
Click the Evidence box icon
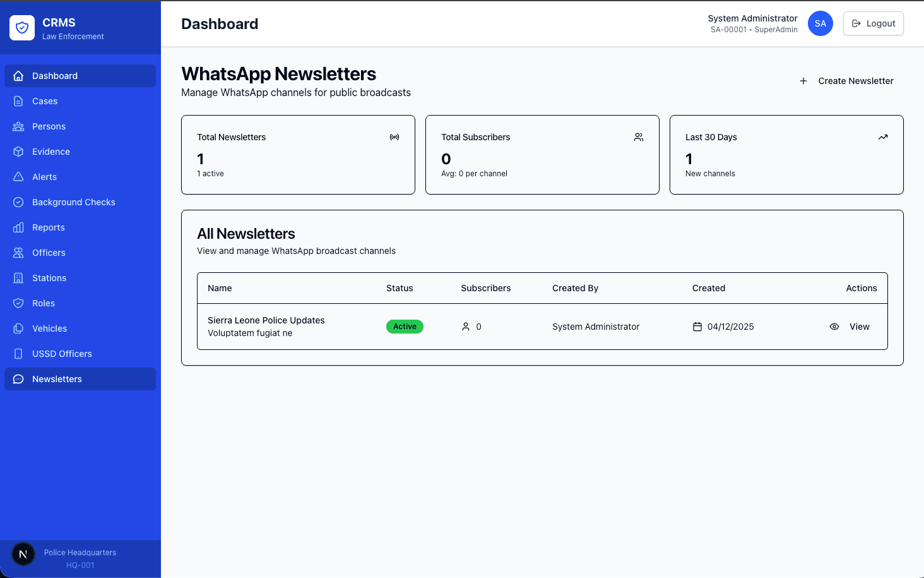(18, 152)
